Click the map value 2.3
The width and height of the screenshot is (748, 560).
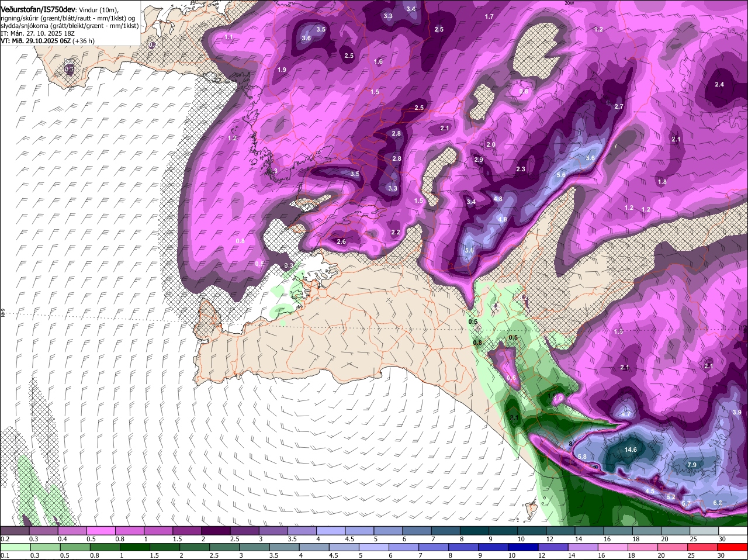click(521, 169)
